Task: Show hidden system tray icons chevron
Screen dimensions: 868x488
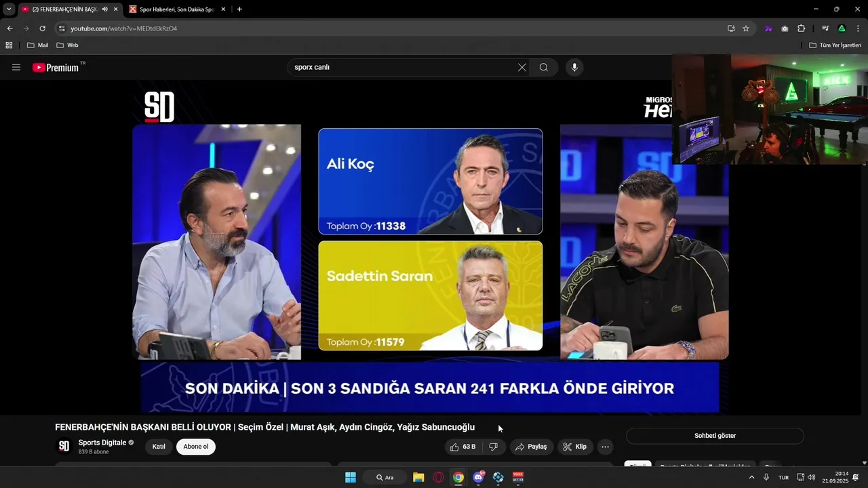Action: point(751,477)
